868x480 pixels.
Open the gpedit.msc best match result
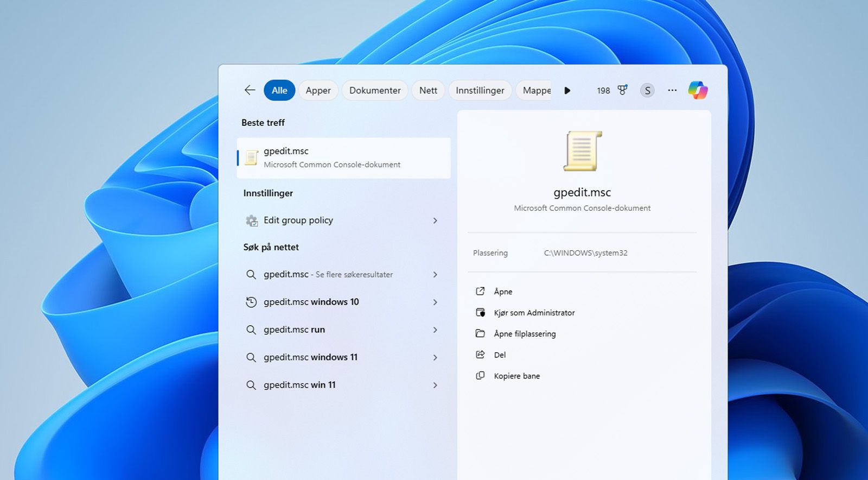[343, 157]
